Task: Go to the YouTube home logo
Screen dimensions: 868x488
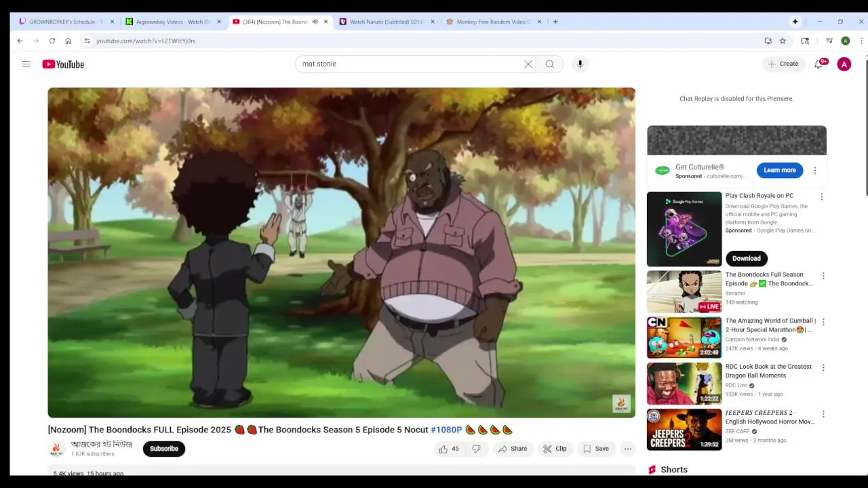Action: click(x=63, y=64)
